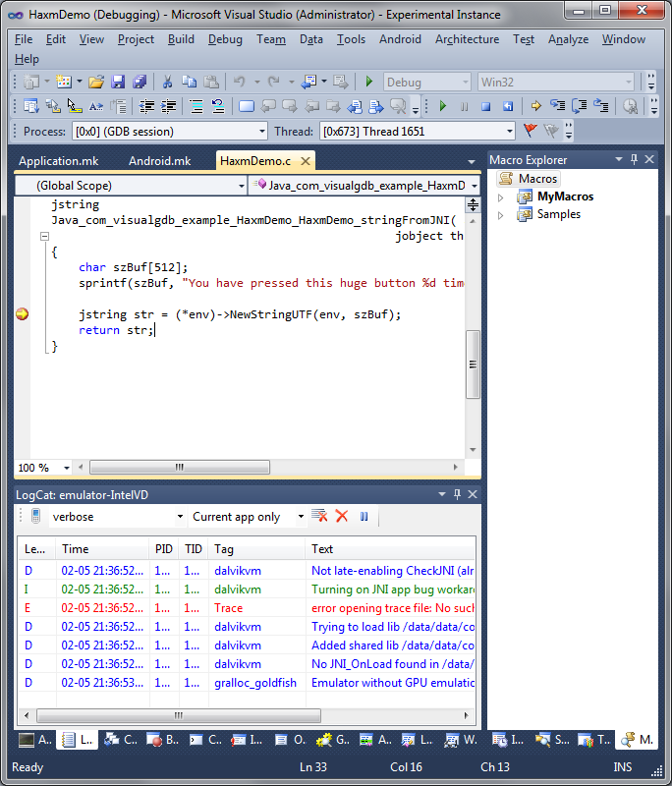Click the Step Out icon
Viewport: 672px width, 786px height.
pos(601,106)
